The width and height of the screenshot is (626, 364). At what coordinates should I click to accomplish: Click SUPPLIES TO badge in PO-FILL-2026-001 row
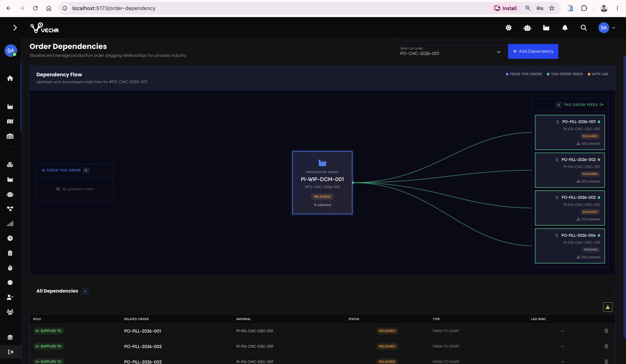tap(49, 331)
